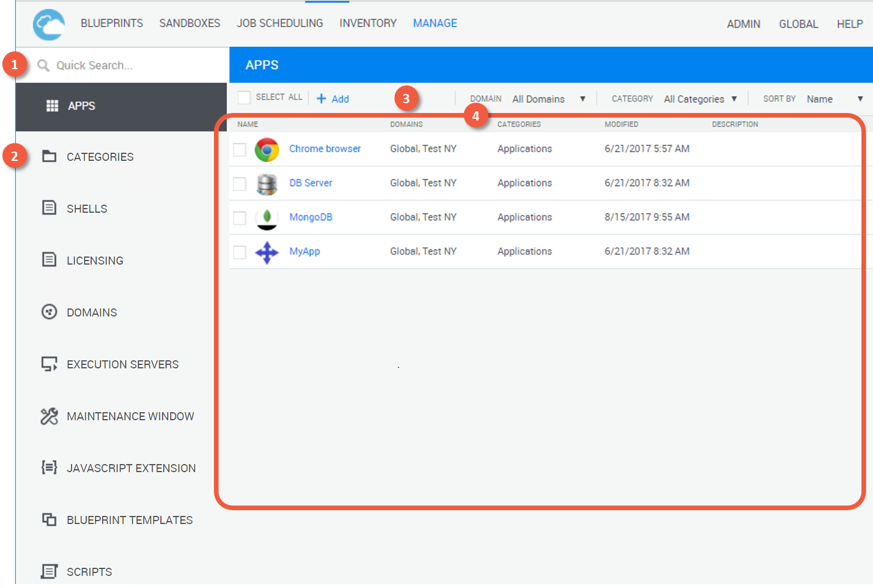Tick the checkbox for DB Server
Image resolution: width=873 pixels, height=588 pixels.
coord(240,184)
